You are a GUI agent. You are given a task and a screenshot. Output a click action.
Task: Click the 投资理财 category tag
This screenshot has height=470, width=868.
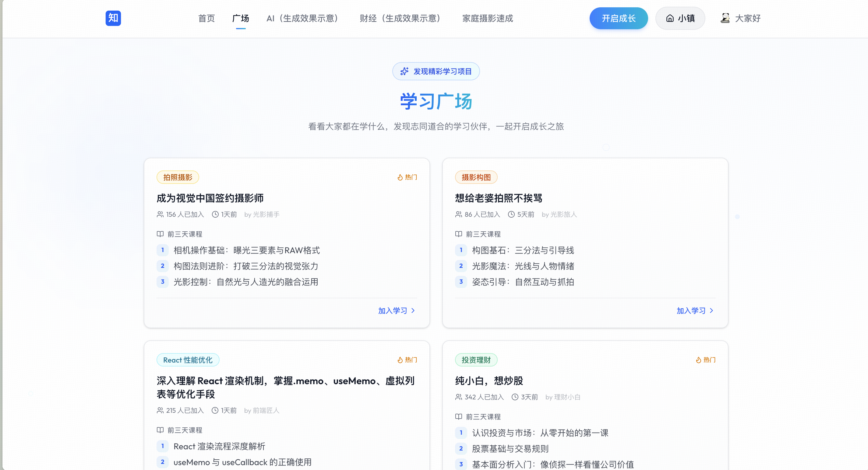(476, 360)
